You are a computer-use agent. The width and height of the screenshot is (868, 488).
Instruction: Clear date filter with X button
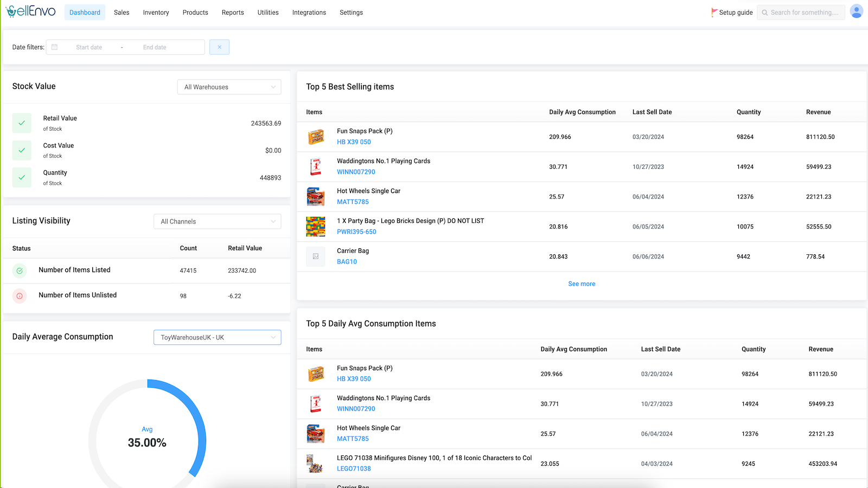pyautogui.click(x=219, y=47)
